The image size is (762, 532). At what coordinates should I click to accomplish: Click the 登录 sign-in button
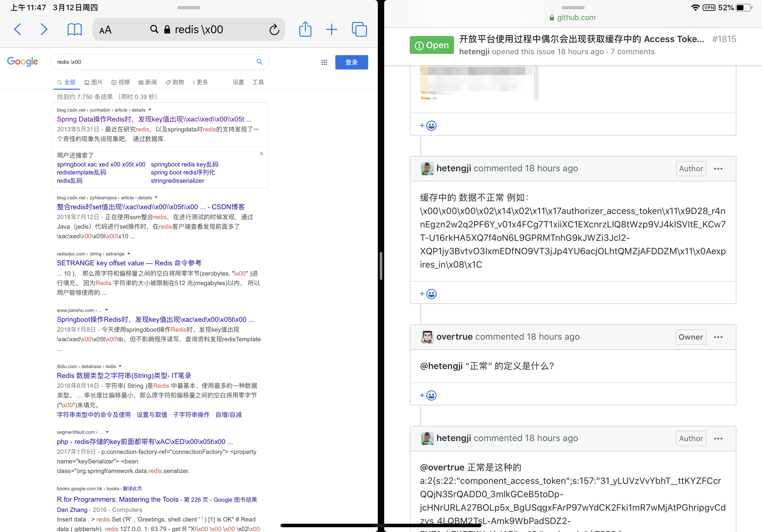[351, 62]
